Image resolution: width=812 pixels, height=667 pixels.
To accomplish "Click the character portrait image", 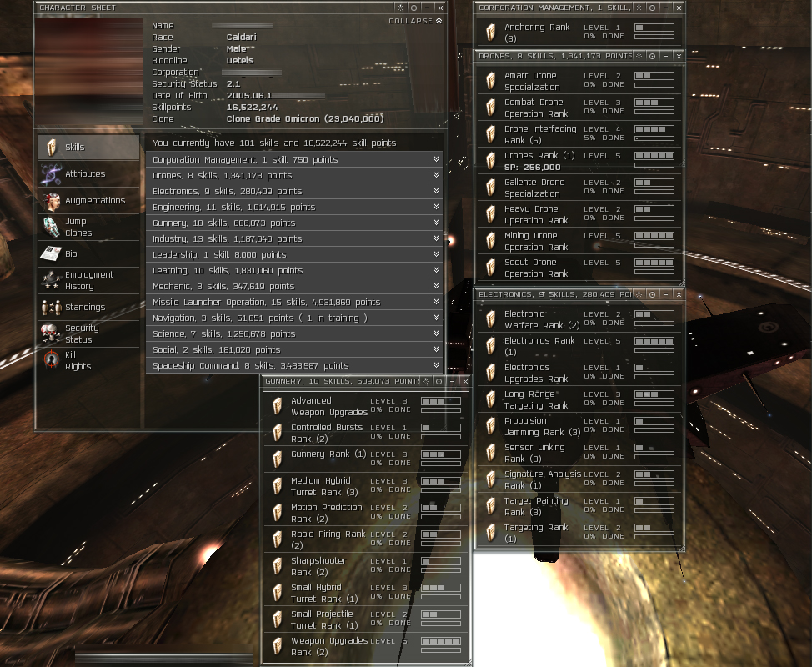I will click(89, 71).
